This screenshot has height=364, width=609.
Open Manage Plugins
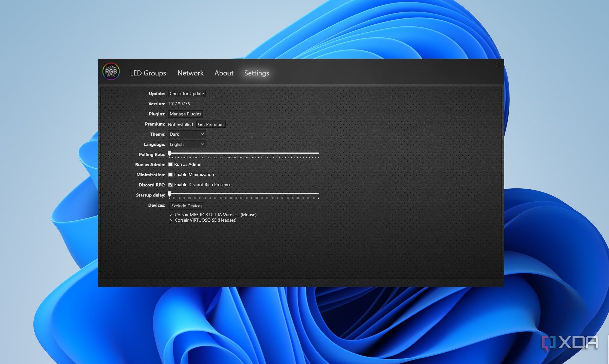click(x=185, y=114)
